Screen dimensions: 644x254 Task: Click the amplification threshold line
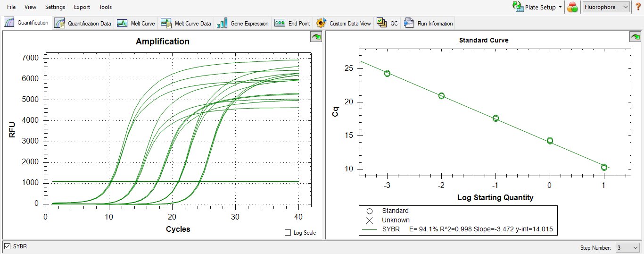pyautogui.click(x=175, y=181)
